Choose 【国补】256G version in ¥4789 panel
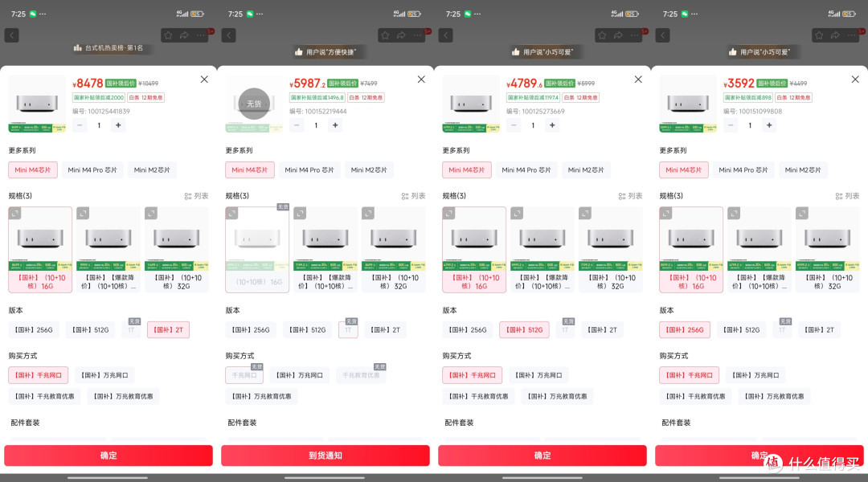 [468, 330]
